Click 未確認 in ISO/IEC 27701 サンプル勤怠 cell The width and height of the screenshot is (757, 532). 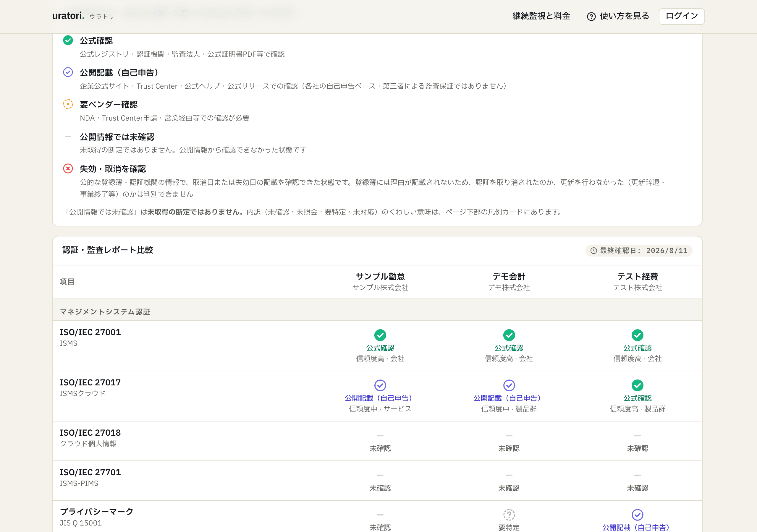point(380,488)
